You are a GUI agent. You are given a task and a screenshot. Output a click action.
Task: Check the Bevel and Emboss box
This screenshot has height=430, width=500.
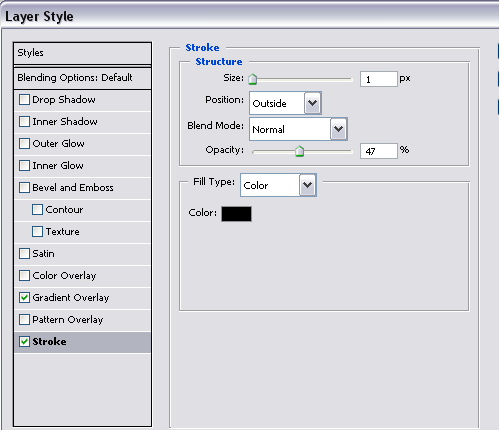pos(24,188)
